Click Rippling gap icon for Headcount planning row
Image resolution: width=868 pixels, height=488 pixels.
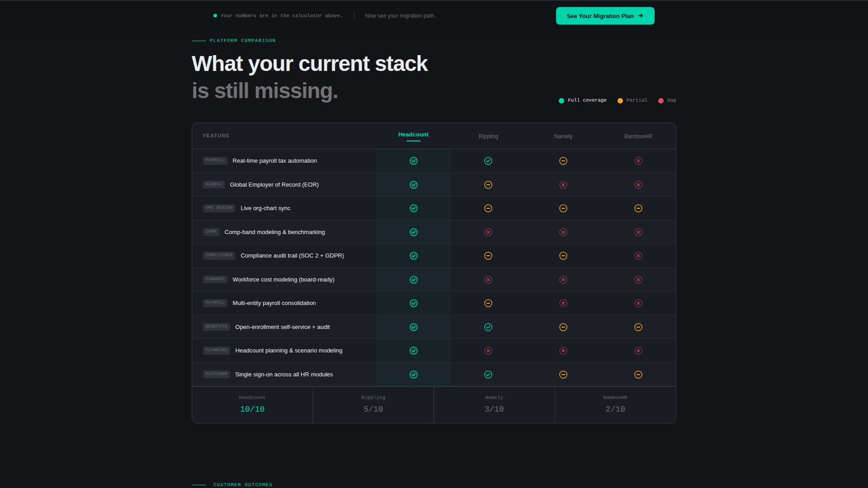pos(488,351)
